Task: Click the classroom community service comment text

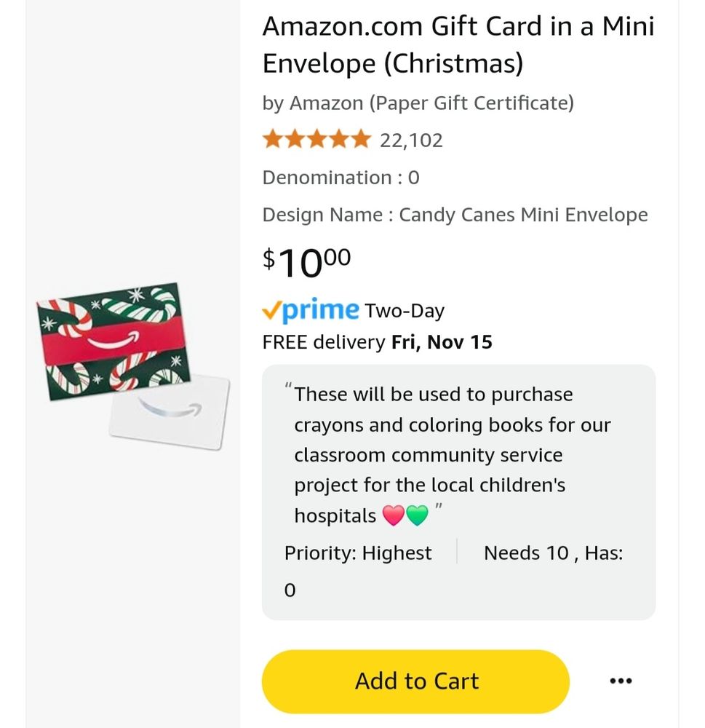Action: (x=429, y=455)
